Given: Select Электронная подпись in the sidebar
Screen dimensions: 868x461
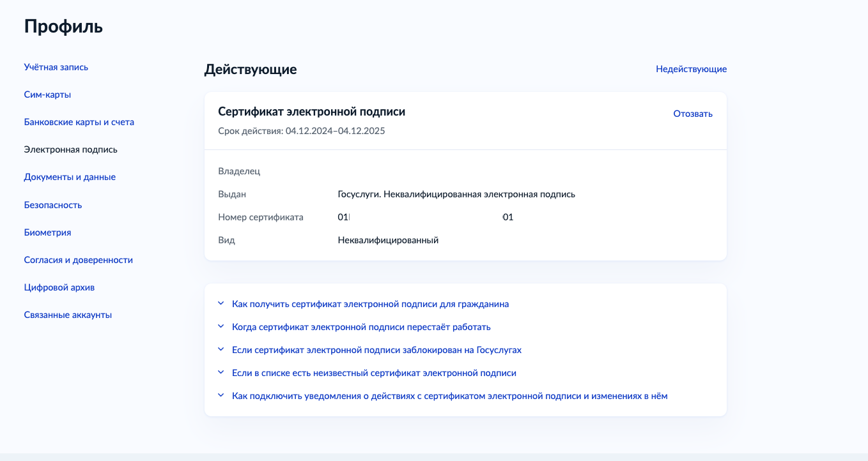Looking at the screenshot, I should pyautogui.click(x=71, y=149).
